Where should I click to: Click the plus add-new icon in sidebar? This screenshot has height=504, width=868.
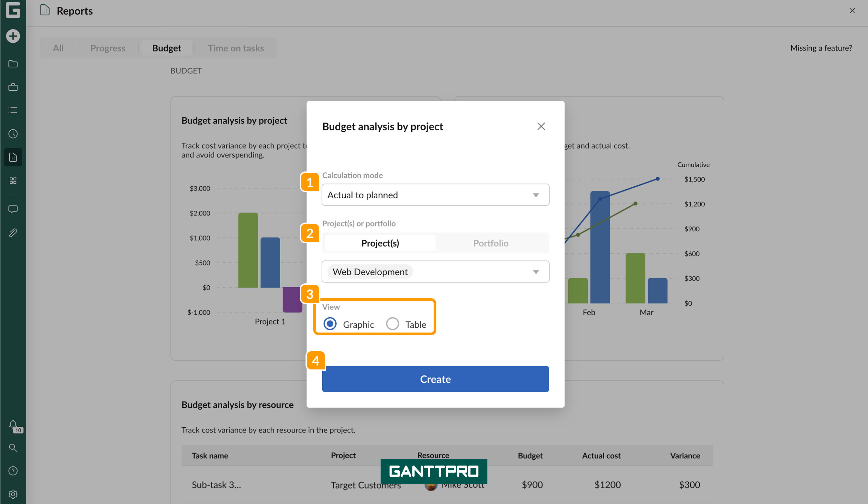coord(13,36)
